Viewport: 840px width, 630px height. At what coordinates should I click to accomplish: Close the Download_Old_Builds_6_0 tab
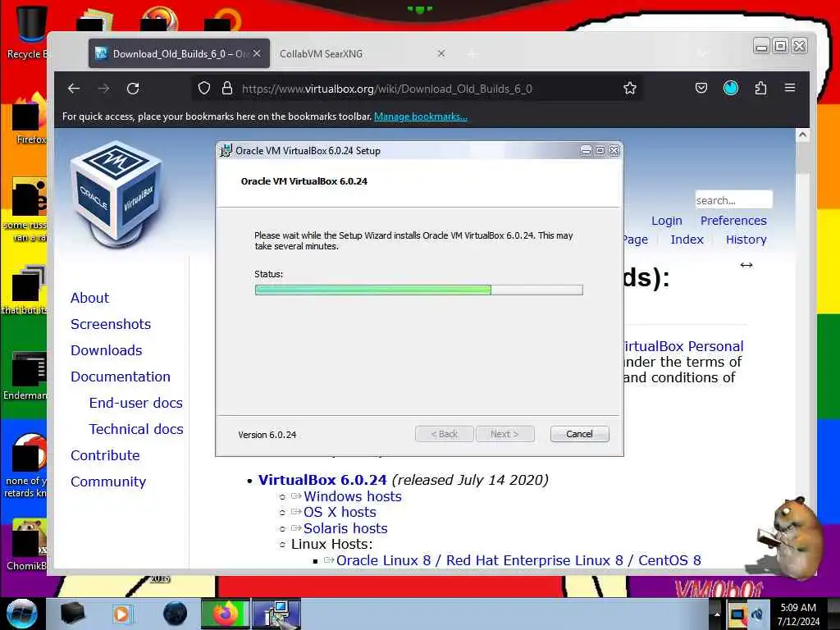click(257, 53)
